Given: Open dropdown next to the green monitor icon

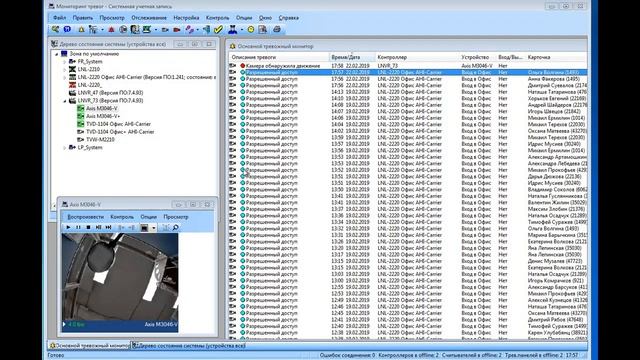Looking at the screenshot, I should [x=156, y=30].
